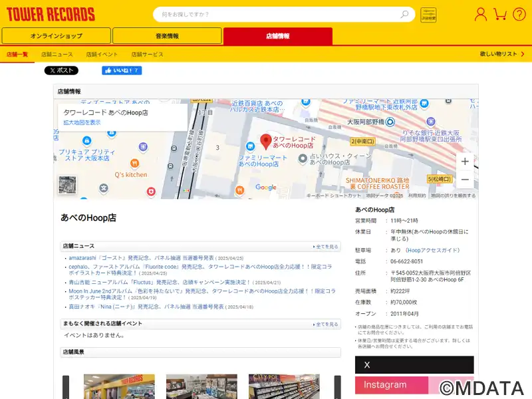Open the 店舗ニュース submenu item
Image resolution: width=532 pixels, height=399 pixels.
point(57,55)
